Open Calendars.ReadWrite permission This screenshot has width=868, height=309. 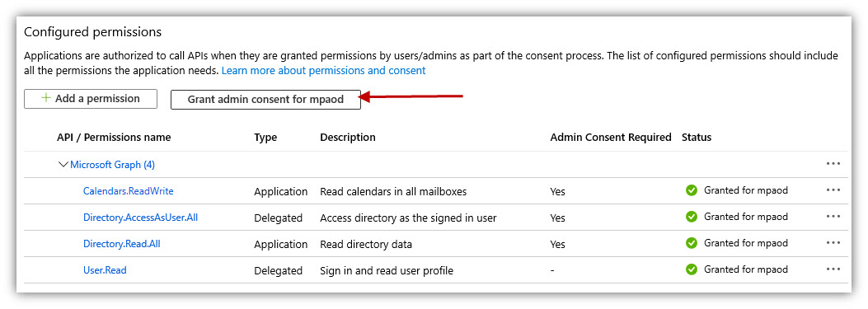[x=128, y=191]
